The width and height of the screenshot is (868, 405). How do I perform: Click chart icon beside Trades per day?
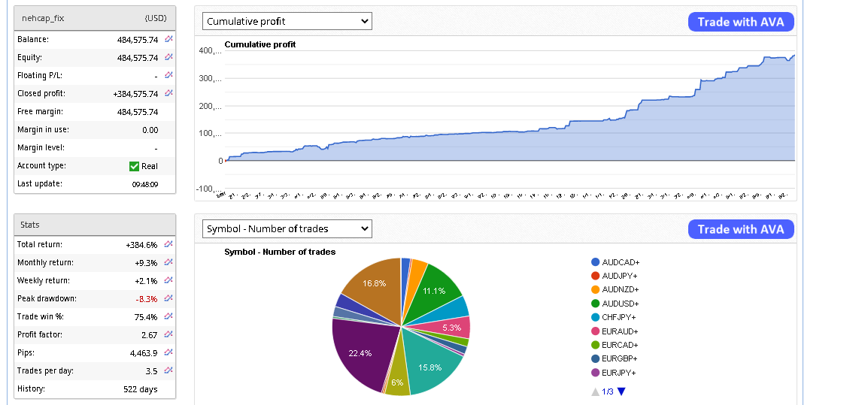[x=168, y=370]
